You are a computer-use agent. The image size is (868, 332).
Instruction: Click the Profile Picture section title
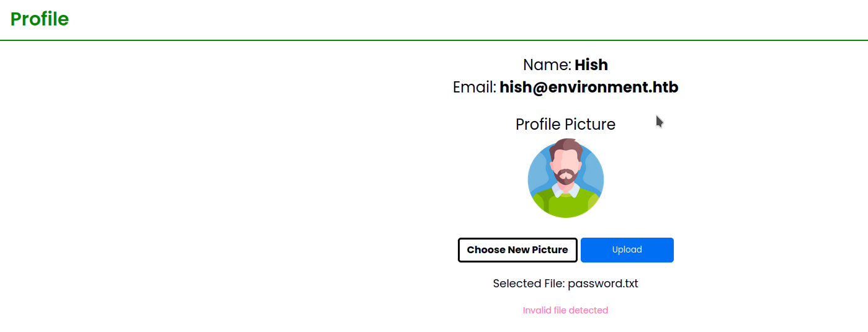click(x=565, y=125)
